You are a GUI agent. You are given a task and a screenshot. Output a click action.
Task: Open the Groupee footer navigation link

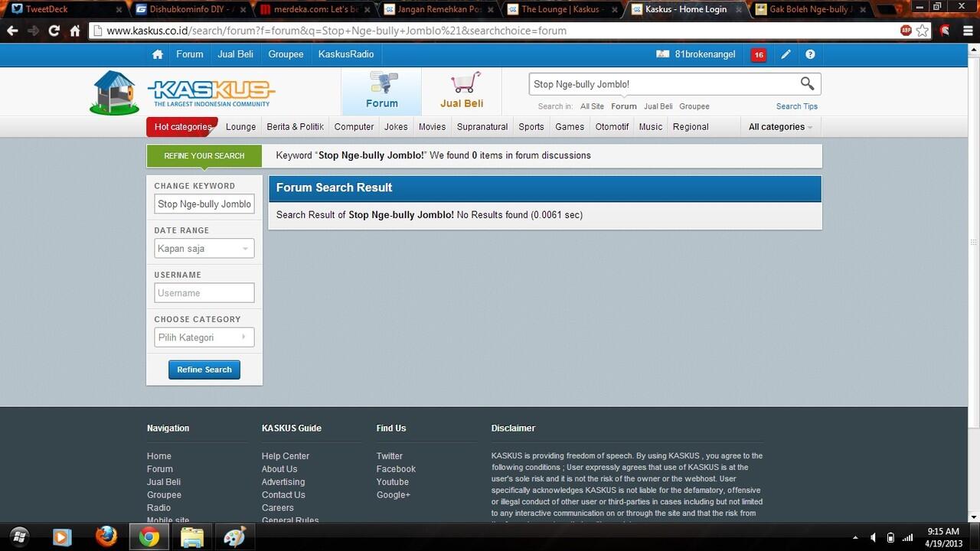tap(164, 495)
